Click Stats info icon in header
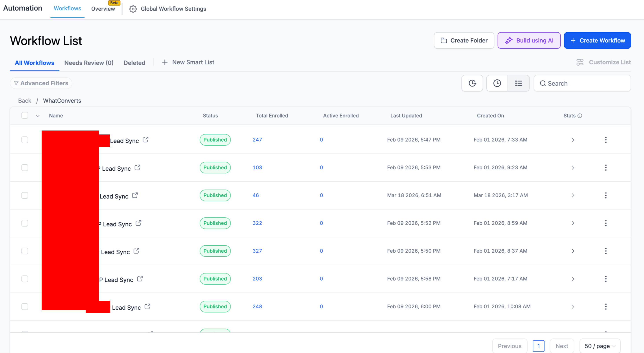644x353 pixels. click(580, 116)
